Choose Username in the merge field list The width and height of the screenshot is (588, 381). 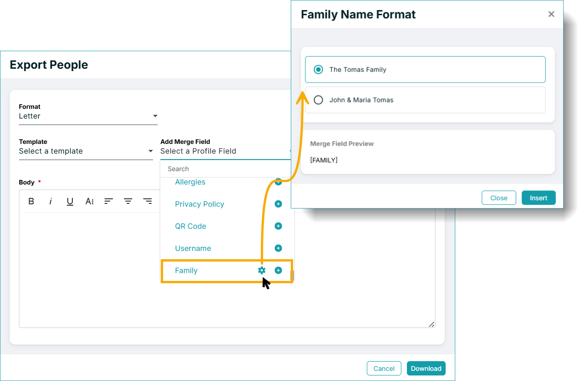193,249
